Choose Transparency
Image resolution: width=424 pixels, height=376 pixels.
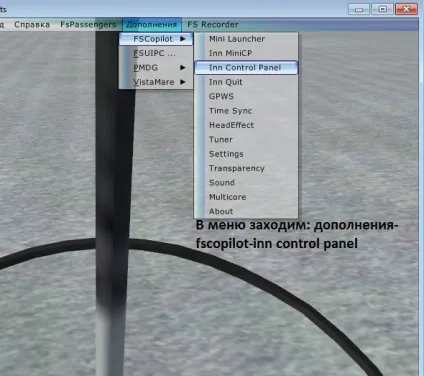(246, 168)
